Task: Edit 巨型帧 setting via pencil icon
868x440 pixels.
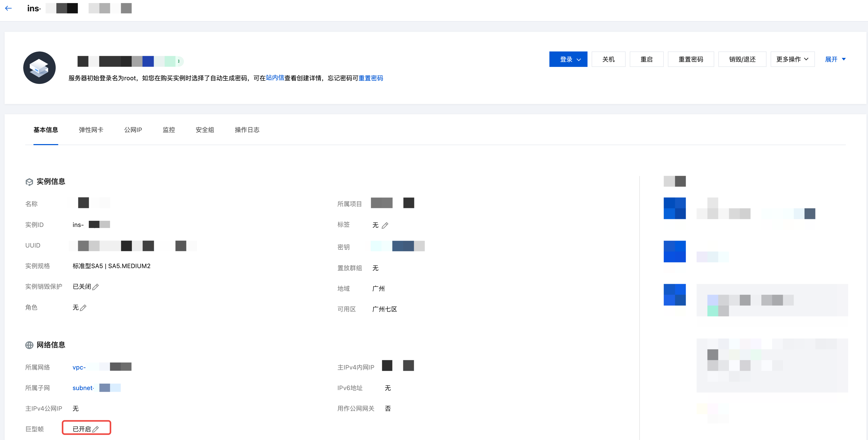Action: pos(96,429)
